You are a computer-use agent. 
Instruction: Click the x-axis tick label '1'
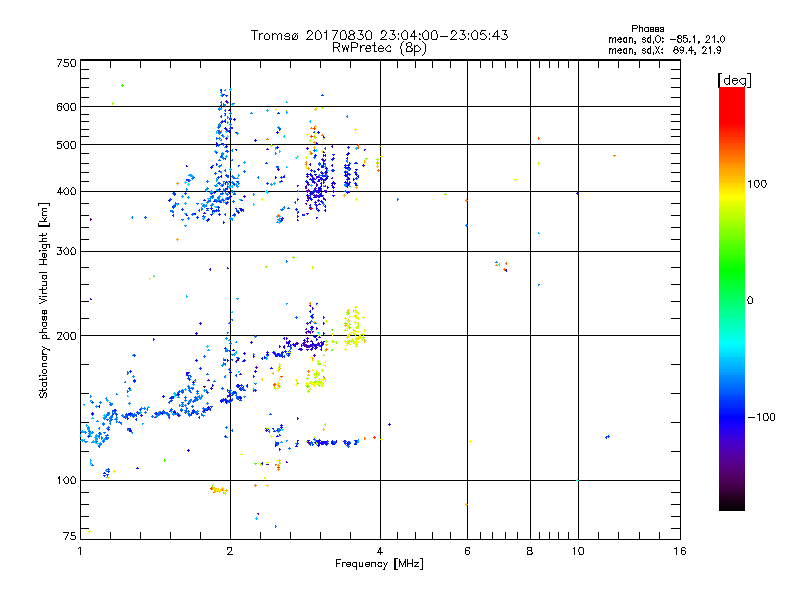[80, 551]
